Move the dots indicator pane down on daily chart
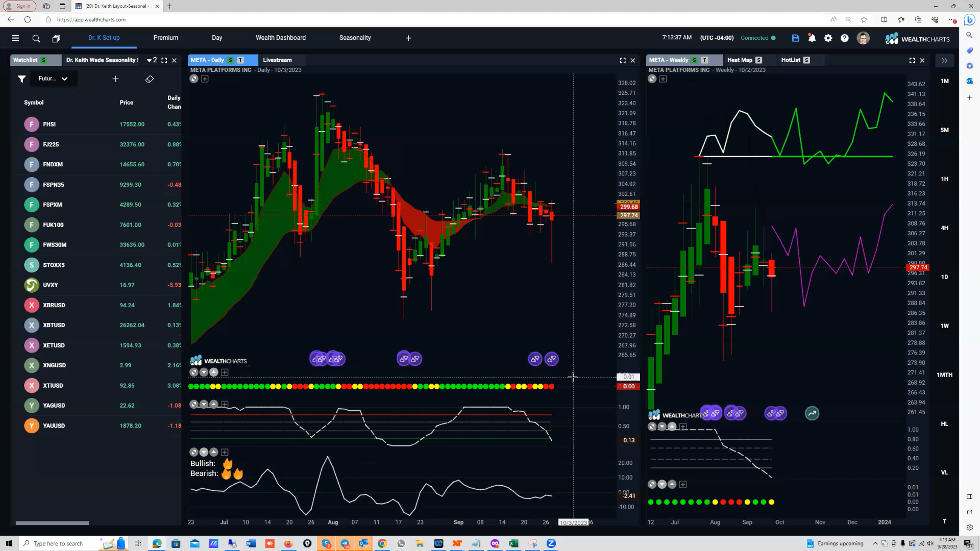Image resolution: width=980 pixels, height=551 pixels. (x=204, y=372)
